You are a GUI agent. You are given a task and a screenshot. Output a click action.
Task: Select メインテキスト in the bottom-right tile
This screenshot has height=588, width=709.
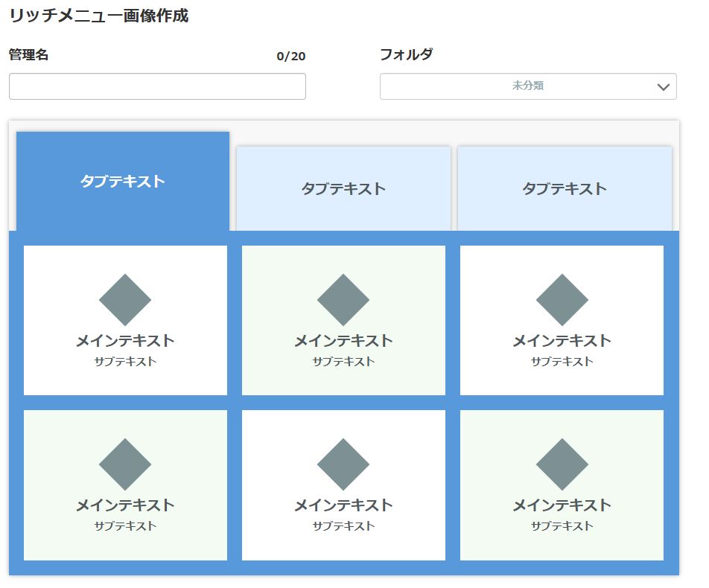click(x=562, y=505)
